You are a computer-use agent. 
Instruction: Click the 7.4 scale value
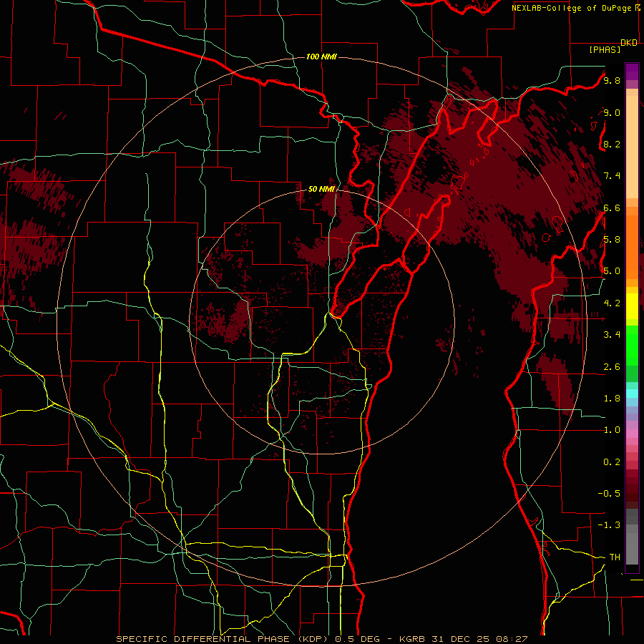[x=612, y=176]
